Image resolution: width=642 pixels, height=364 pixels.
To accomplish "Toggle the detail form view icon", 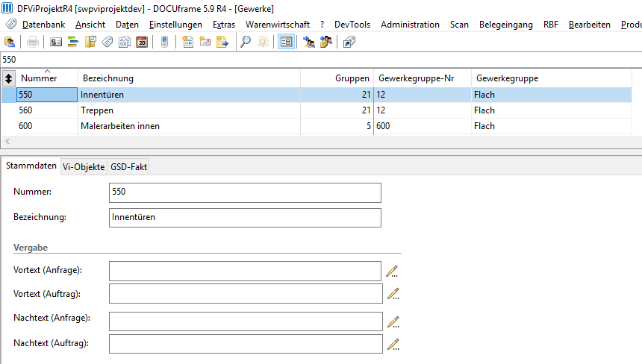I will [286, 42].
